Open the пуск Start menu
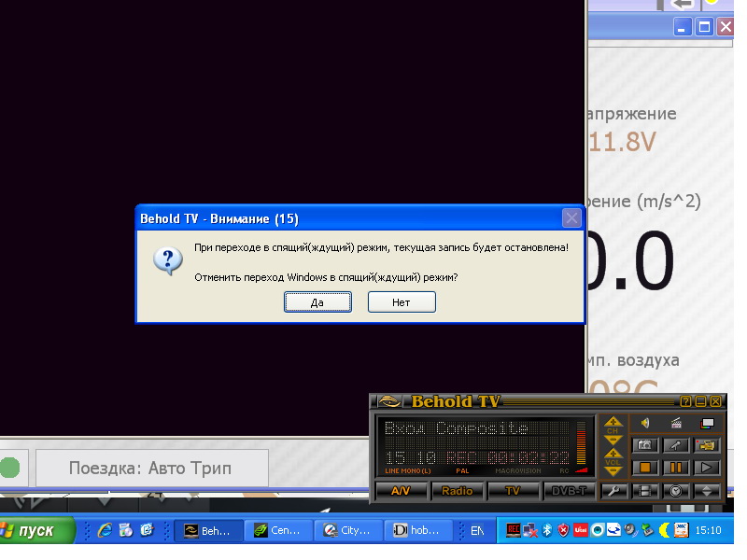The image size is (747, 560). coord(36,530)
